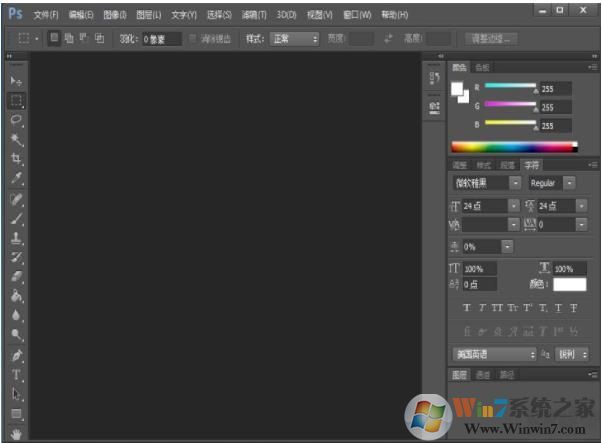The height and width of the screenshot is (443, 602).
Task: Select the History Brush tool
Action: click(16, 257)
